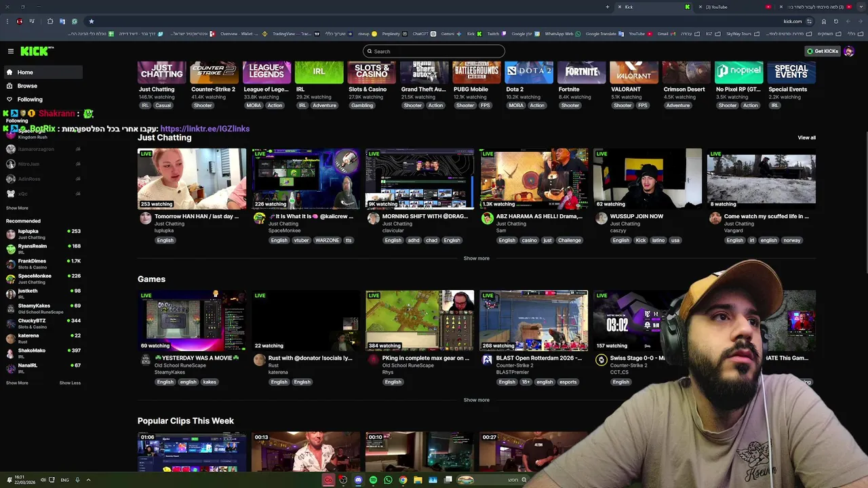Open the ShakoMako avatar in Recommended

tap(10, 353)
